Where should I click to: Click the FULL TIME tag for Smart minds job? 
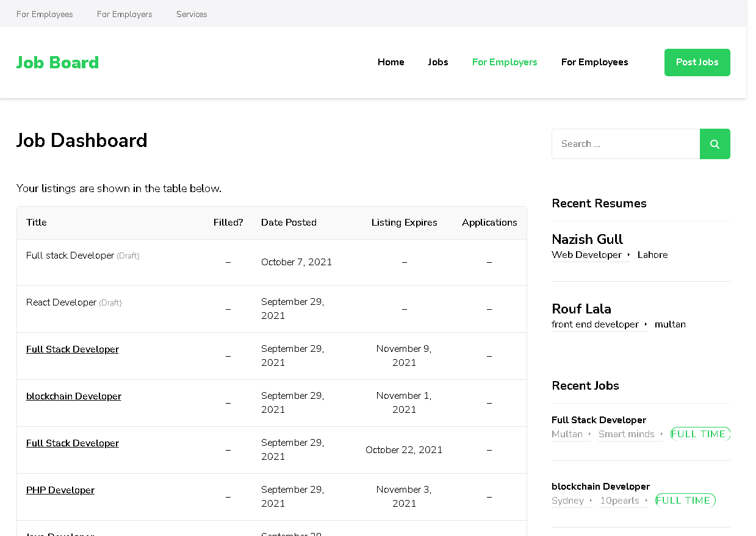point(700,434)
